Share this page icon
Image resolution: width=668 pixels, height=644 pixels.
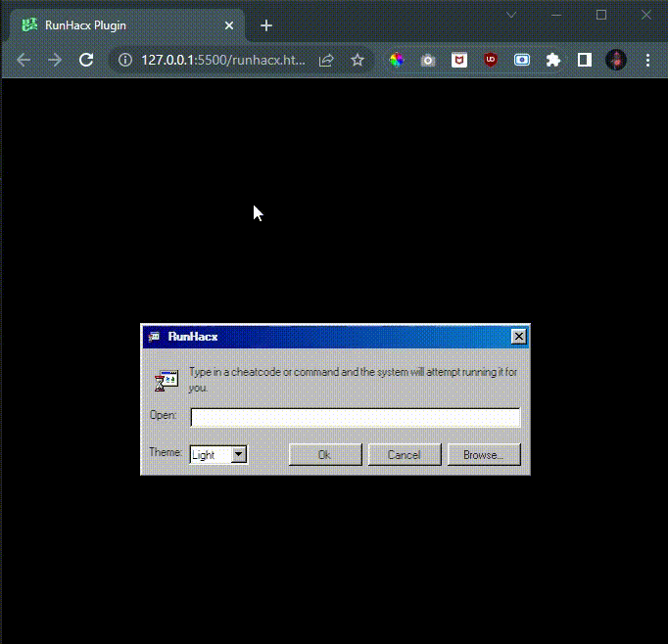click(x=326, y=60)
